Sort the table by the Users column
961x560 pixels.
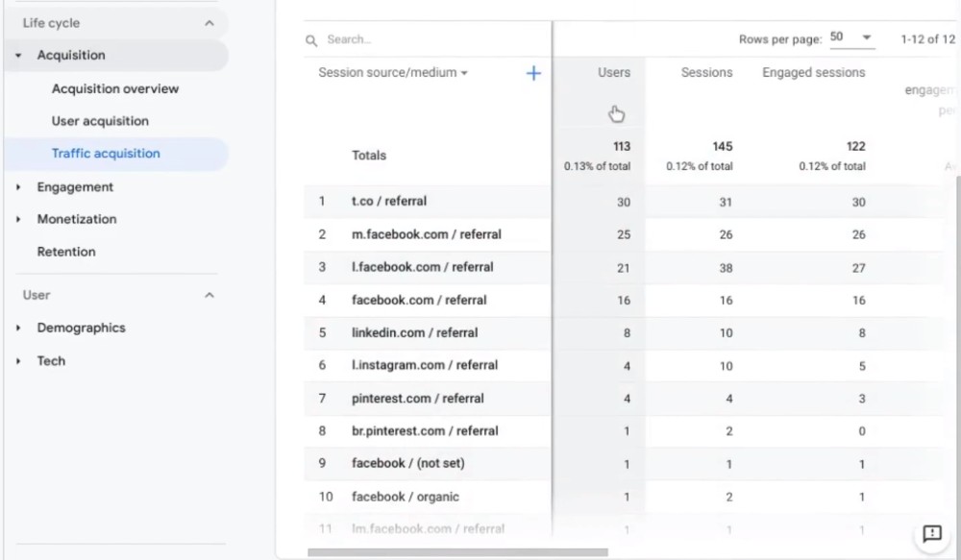click(x=614, y=72)
